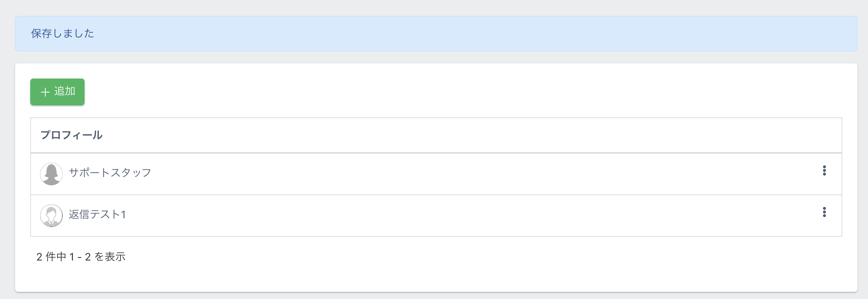Click the blue saved notification banner
Image resolution: width=868 pixels, height=299 pixels.
click(x=436, y=34)
